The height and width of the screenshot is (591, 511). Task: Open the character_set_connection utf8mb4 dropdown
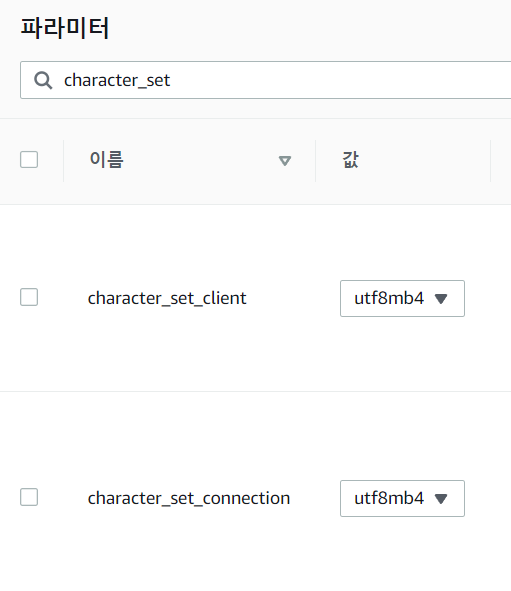pos(402,498)
